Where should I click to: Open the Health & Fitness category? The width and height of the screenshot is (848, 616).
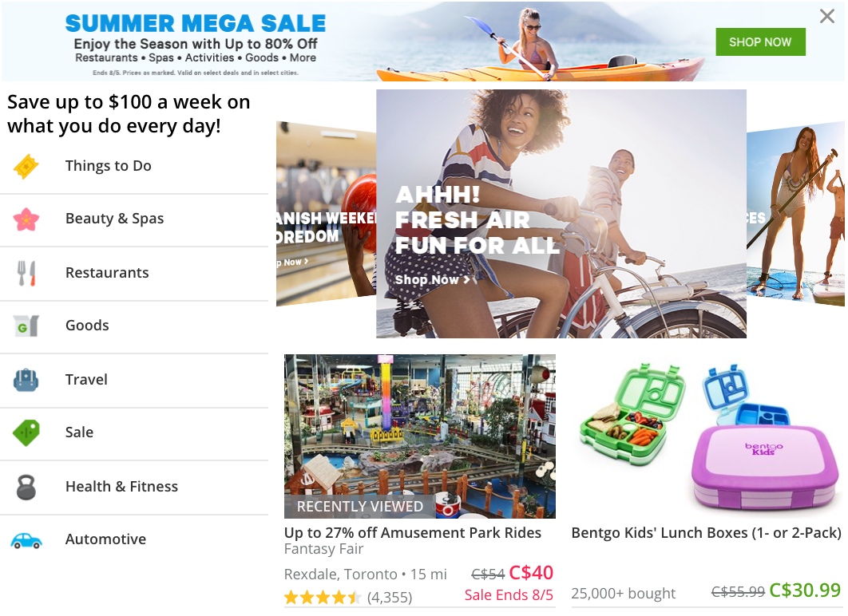tap(134, 487)
